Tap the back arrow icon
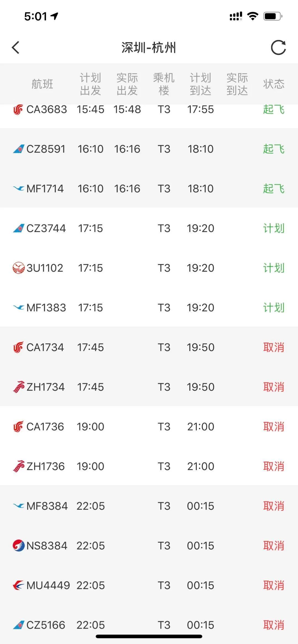The image size is (298, 644). [16, 47]
